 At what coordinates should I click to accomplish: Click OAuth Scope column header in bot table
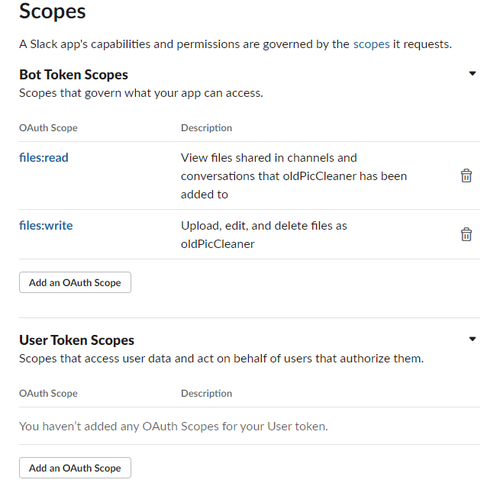48,128
